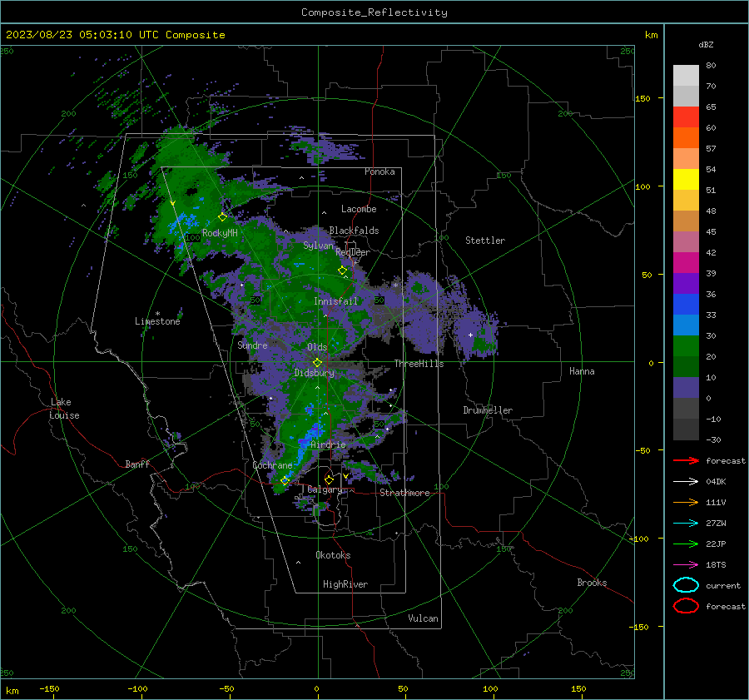Viewport: 749px width, 700px height.
Task: Click the Brooks town label
Action: (x=592, y=583)
